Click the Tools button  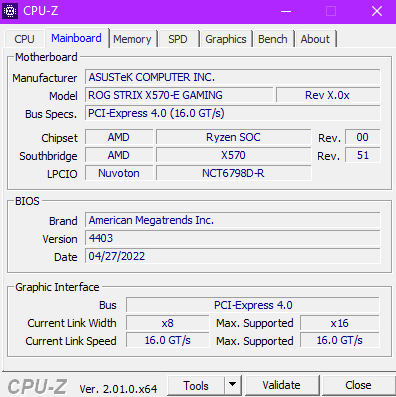pyautogui.click(x=196, y=386)
